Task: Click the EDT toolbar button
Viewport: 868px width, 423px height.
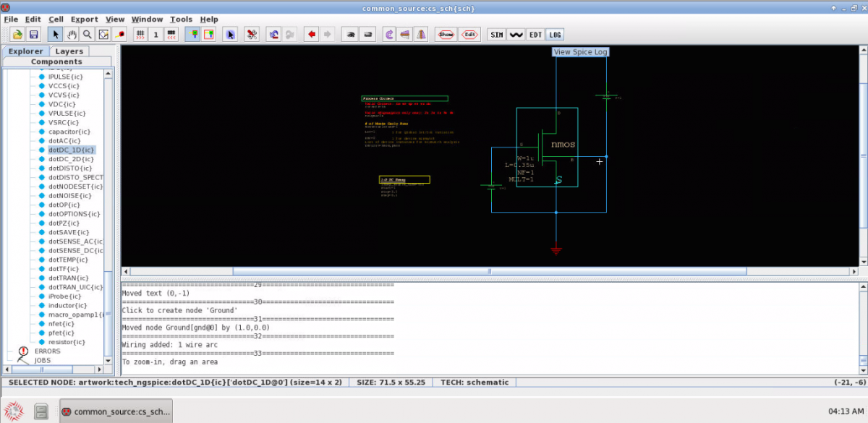Action: 535,34
